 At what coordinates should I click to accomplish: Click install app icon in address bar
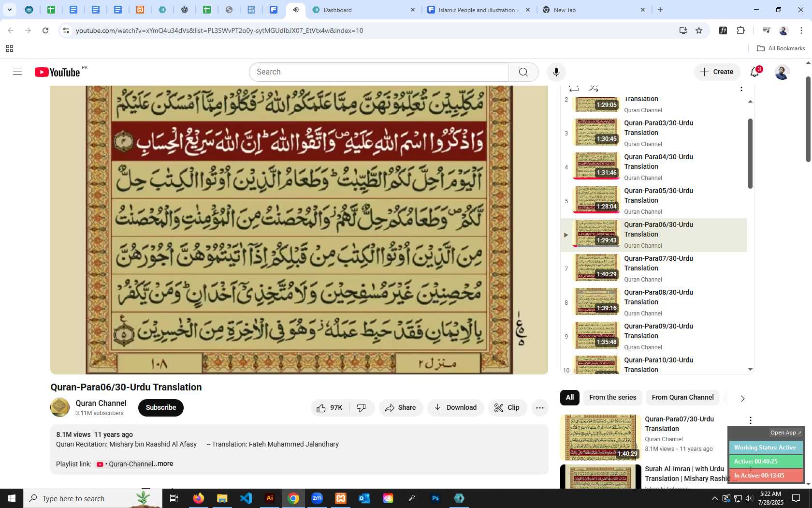click(x=683, y=30)
